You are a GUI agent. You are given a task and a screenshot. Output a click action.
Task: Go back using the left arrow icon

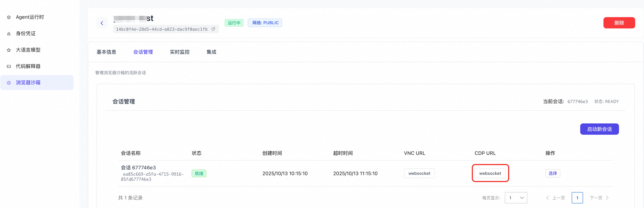click(102, 23)
